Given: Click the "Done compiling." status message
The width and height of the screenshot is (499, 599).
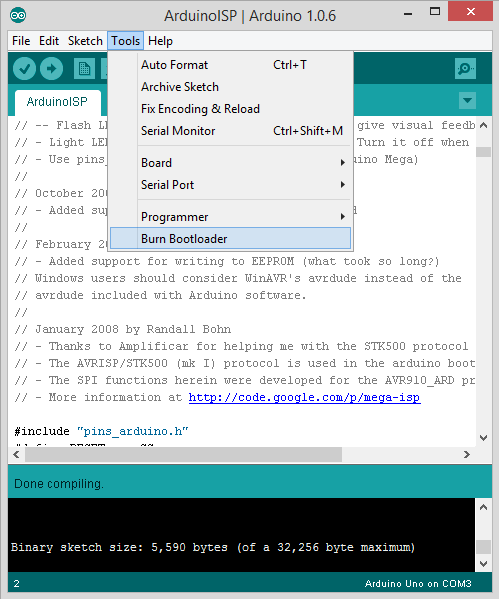Looking at the screenshot, I should (59, 484).
